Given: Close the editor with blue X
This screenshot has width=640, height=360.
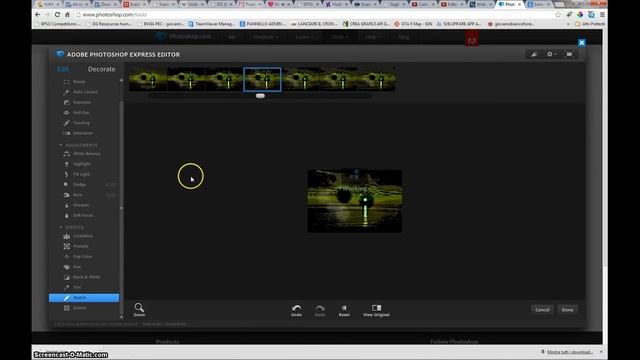Looking at the screenshot, I should coord(582,42).
